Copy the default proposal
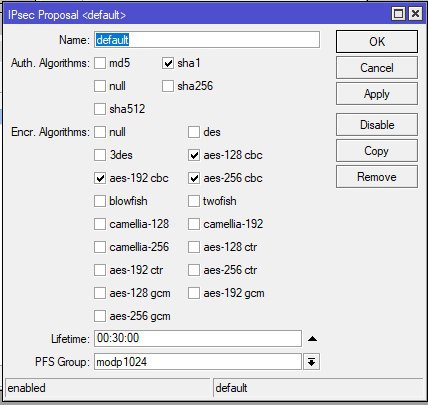Image resolution: width=428 pixels, height=405 pixels. 377,151
